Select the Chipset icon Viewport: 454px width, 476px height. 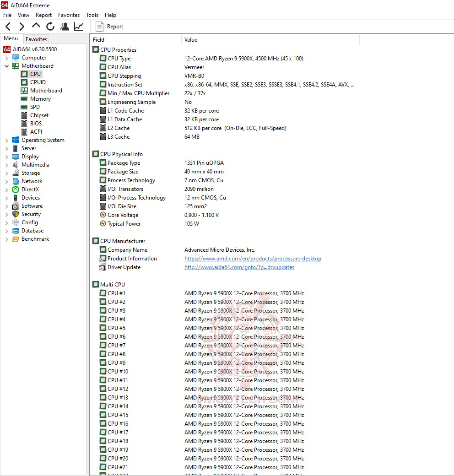click(24, 115)
